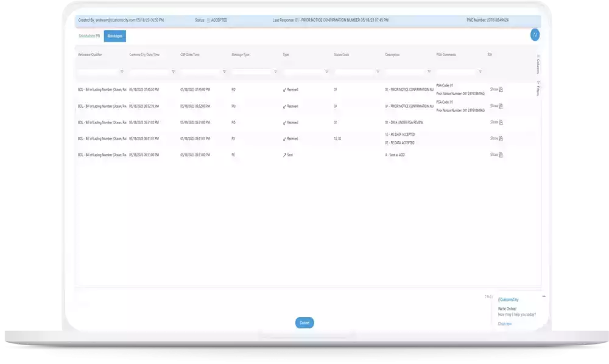This screenshot has width=609, height=364.
Task: Show EDI for 06:52:35 PM row
Action: click(494, 105)
